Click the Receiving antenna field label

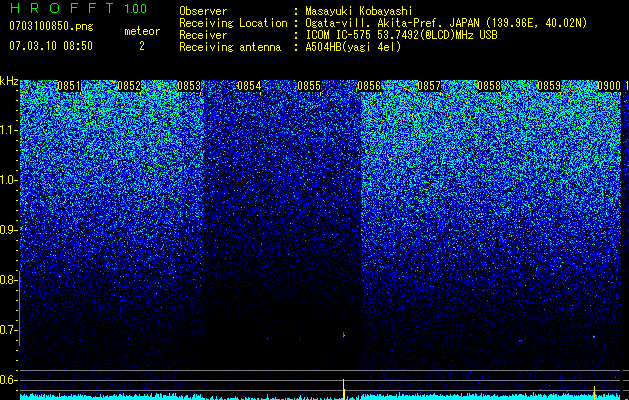pos(230,47)
